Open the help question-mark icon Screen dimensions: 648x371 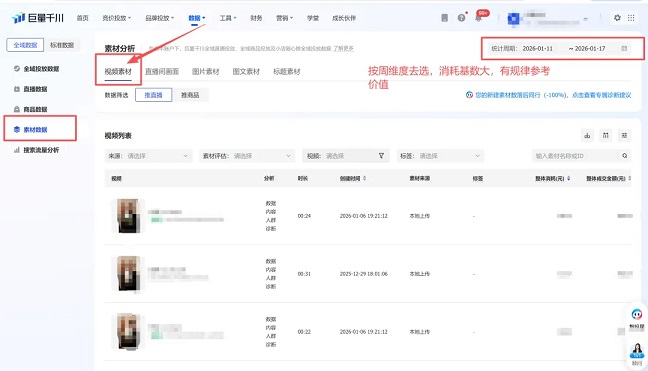click(462, 18)
